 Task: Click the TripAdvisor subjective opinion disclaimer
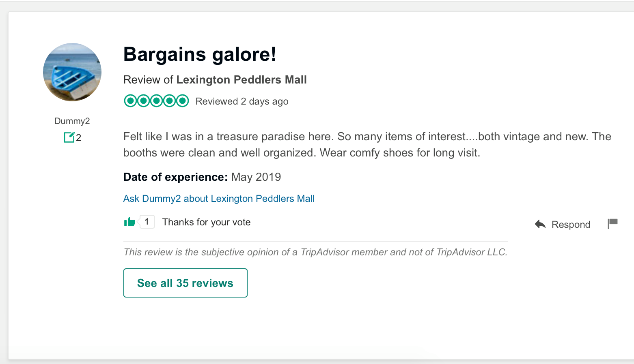tap(315, 252)
